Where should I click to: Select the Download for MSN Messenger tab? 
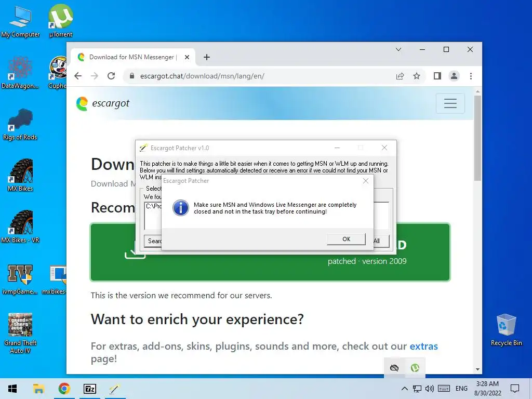pos(133,57)
